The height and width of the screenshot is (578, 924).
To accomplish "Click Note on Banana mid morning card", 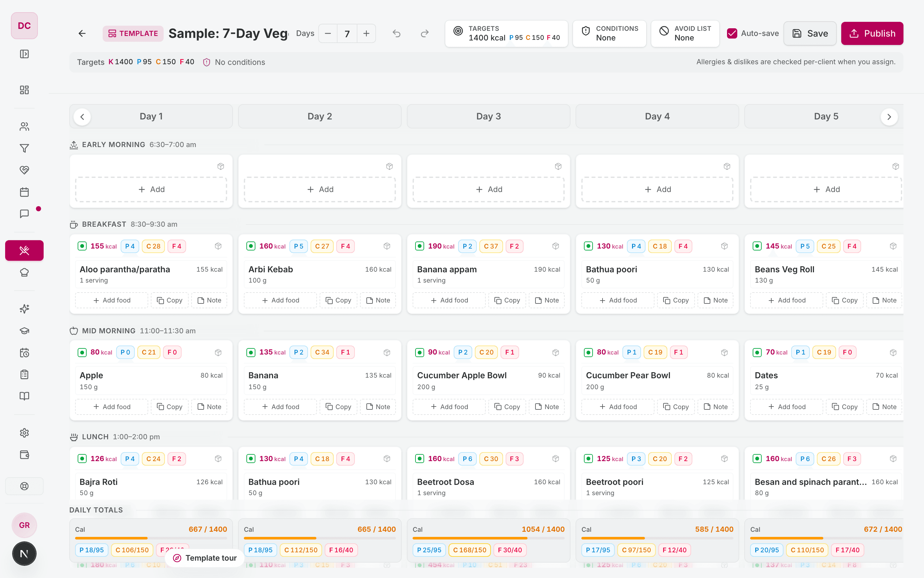I will (378, 407).
